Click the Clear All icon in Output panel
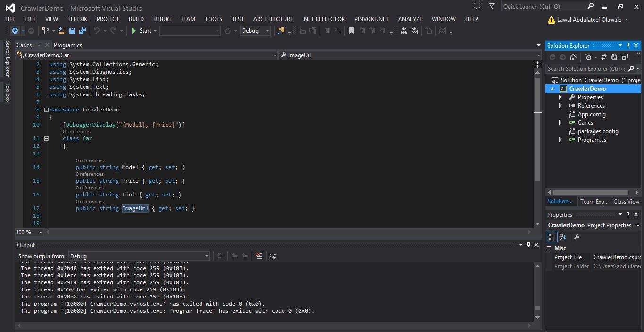The width and height of the screenshot is (644, 332). click(259, 256)
